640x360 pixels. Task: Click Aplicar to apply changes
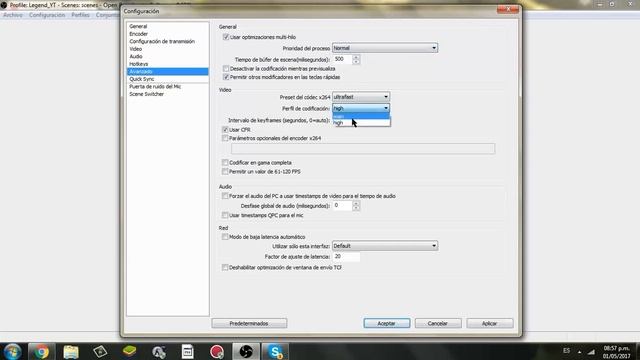[489, 323]
